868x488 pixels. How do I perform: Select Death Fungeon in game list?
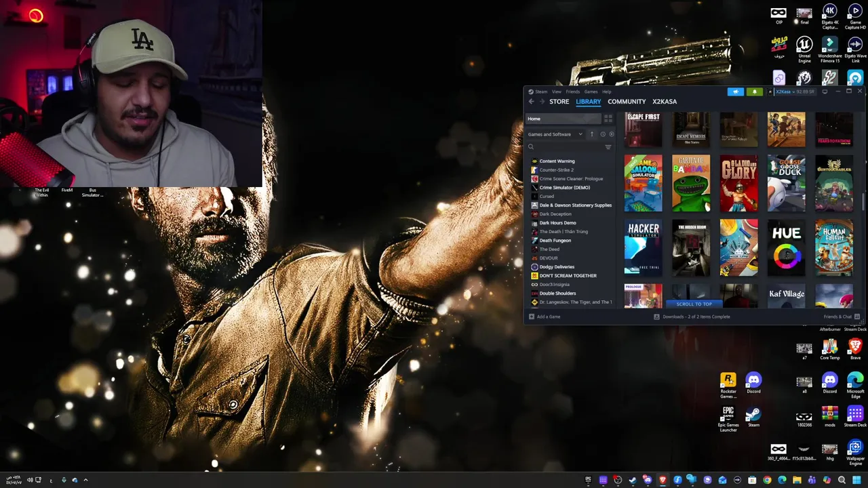click(555, 241)
